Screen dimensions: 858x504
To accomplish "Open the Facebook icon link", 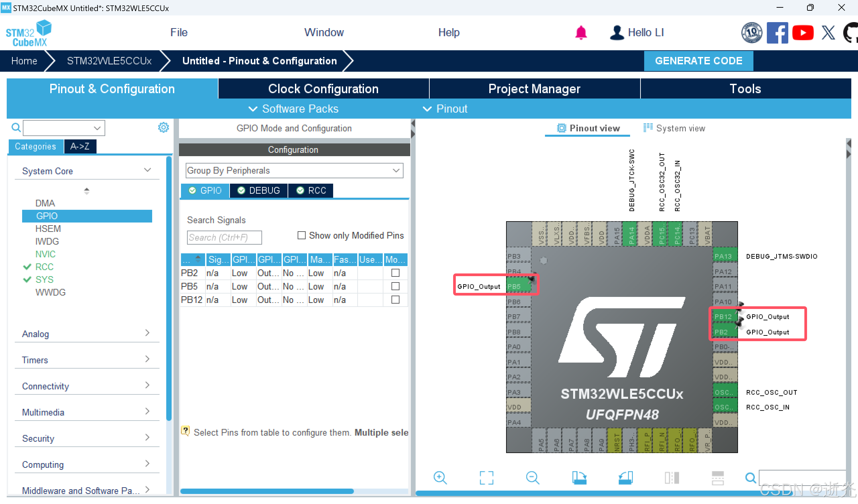I will coord(777,33).
